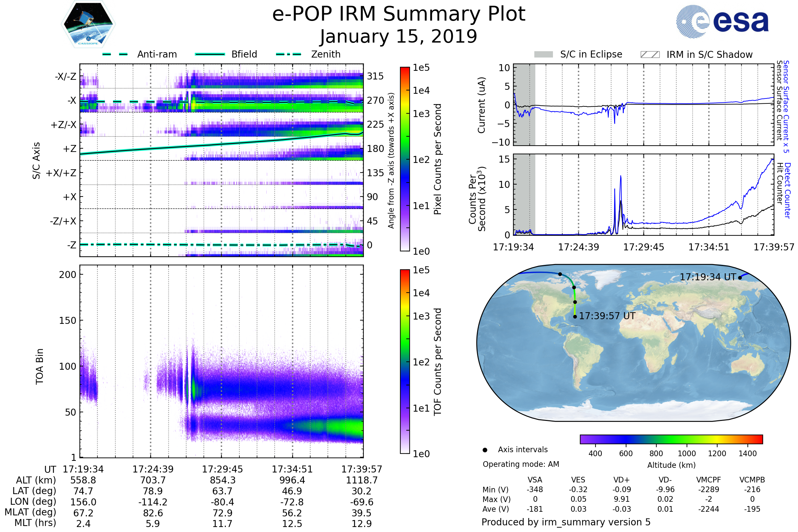Click the 17:39:57 UT orbit end label
This screenshot has width=798, height=532.
[x=607, y=316]
